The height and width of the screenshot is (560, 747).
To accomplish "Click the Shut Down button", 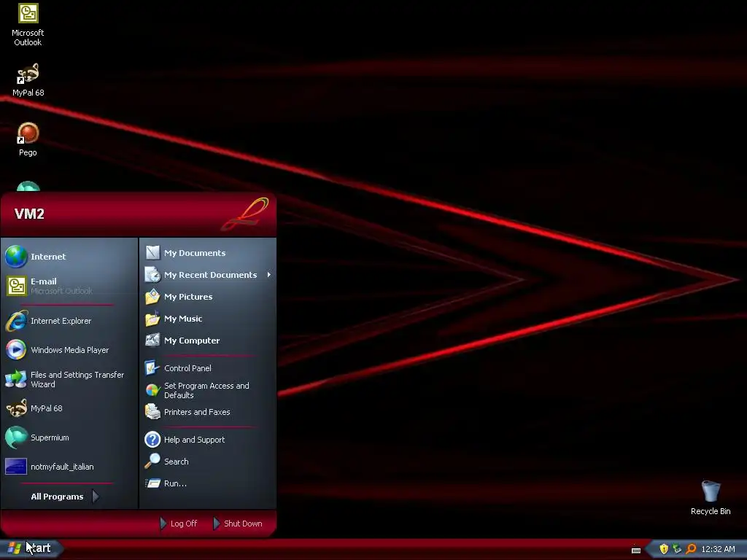I will pyautogui.click(x=237, y=524).
